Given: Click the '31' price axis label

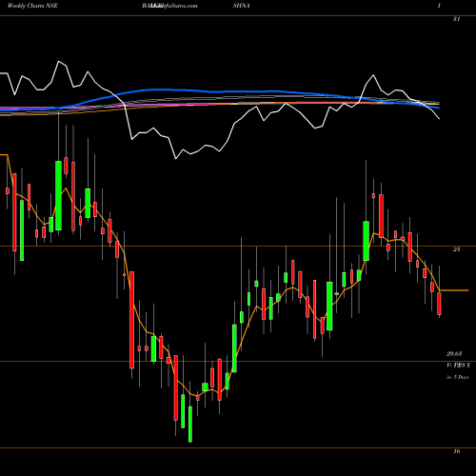Looking at the screenshot, I should (x=456, y=19).
